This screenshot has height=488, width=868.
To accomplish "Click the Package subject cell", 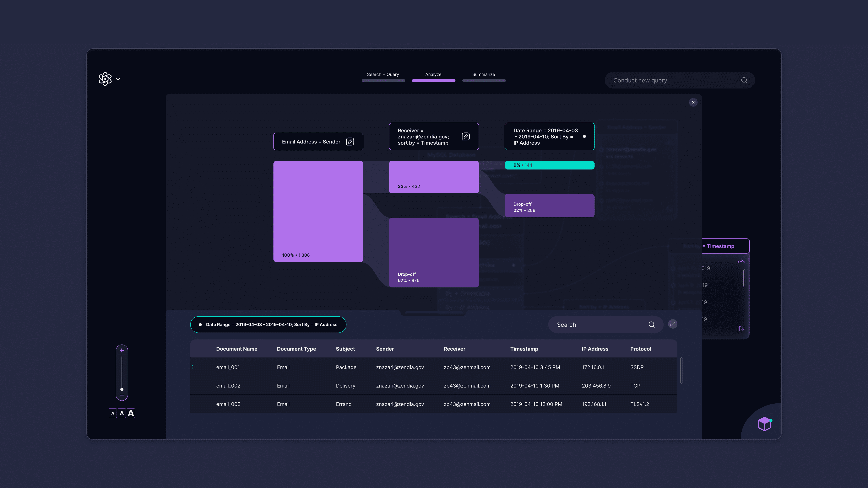I will coord(346,367).
